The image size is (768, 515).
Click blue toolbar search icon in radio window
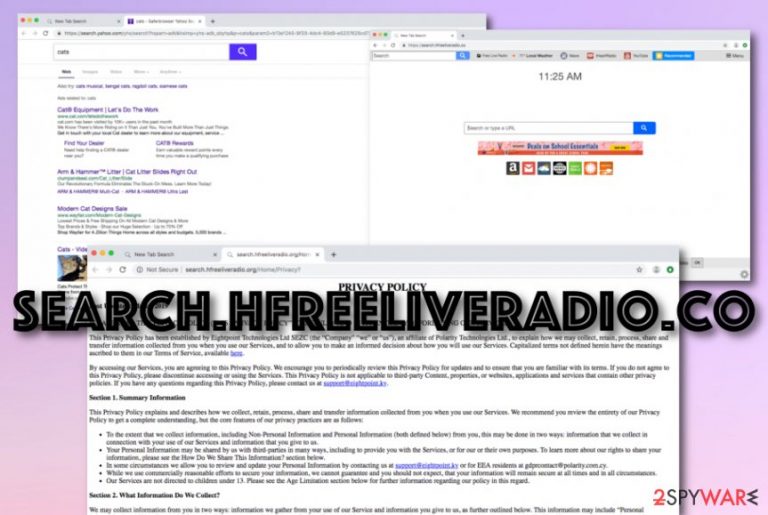coord(462,56)
